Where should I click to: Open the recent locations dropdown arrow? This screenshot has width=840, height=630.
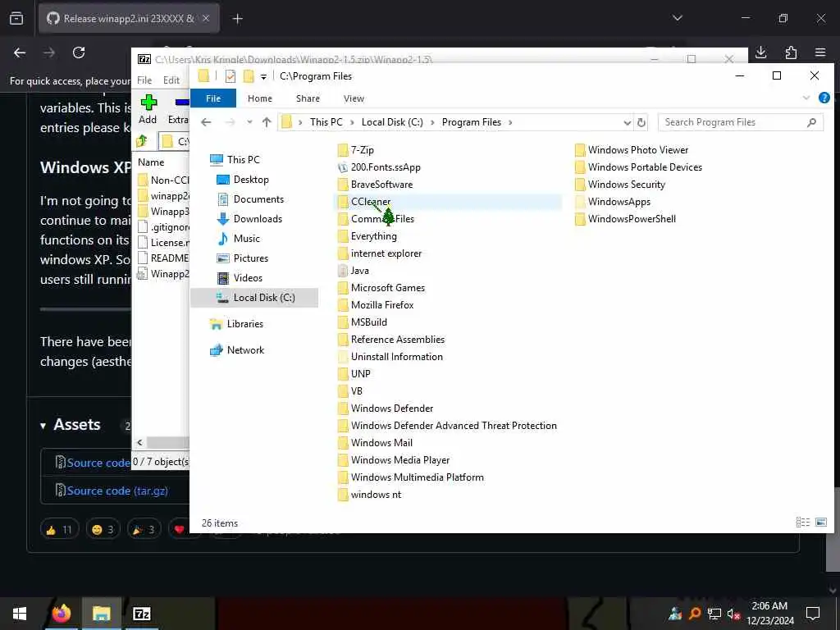[249, 122]
